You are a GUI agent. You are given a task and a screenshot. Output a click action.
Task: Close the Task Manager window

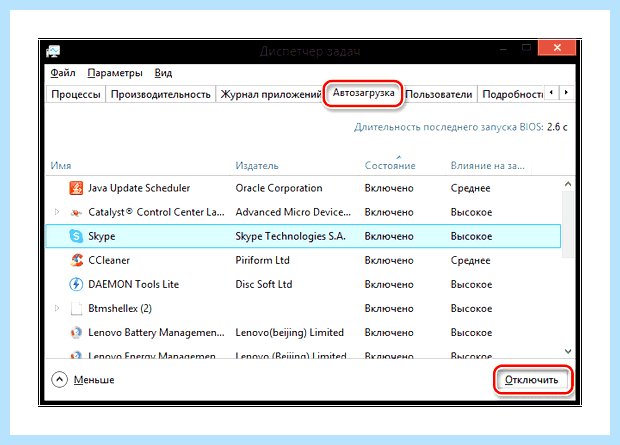tap(557, 48)
